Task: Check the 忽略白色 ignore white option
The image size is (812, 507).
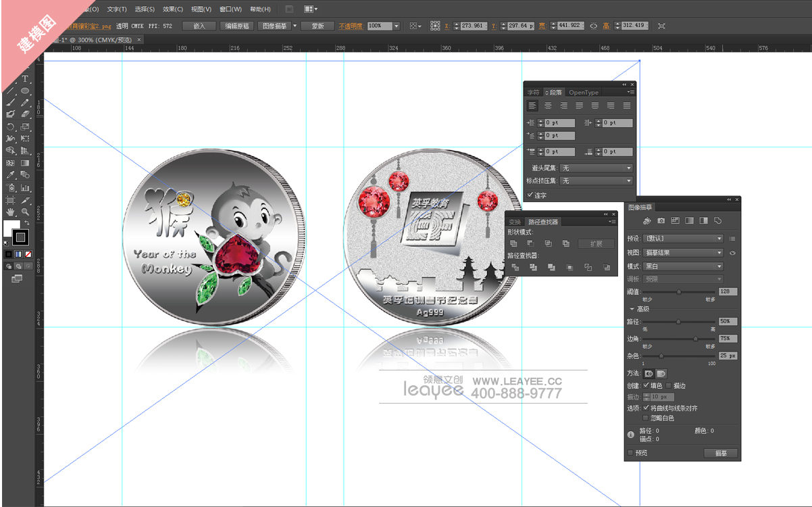Action: click(646, 418)
